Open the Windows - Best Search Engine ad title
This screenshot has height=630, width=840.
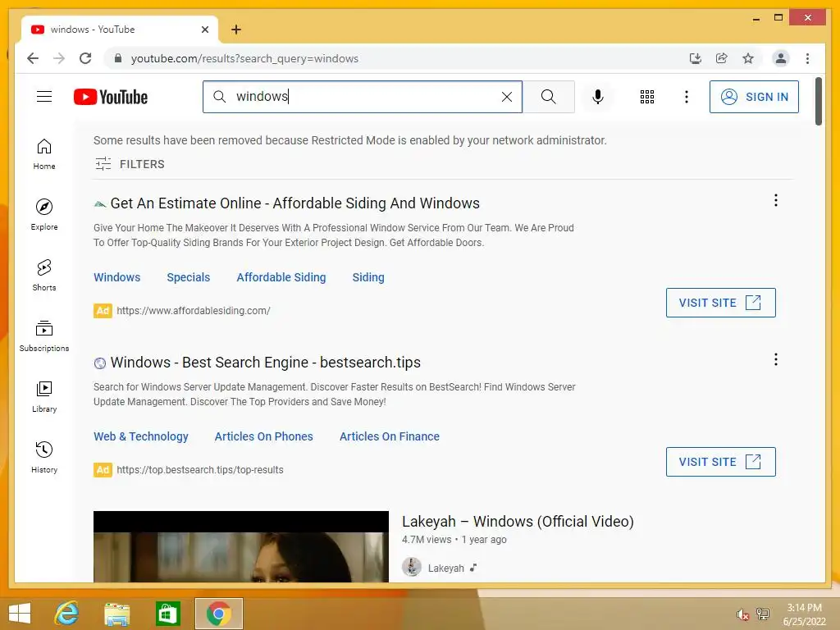[265, 362]
